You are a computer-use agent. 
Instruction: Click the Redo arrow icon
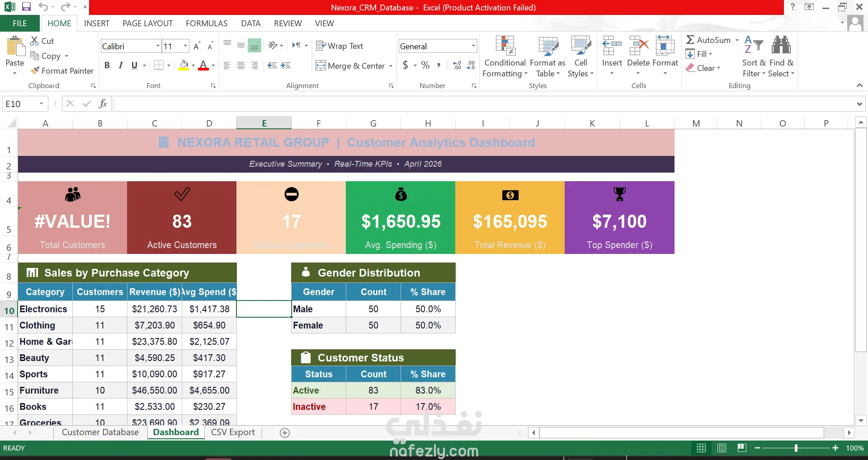pyautogui.click(x=66, y=7)
